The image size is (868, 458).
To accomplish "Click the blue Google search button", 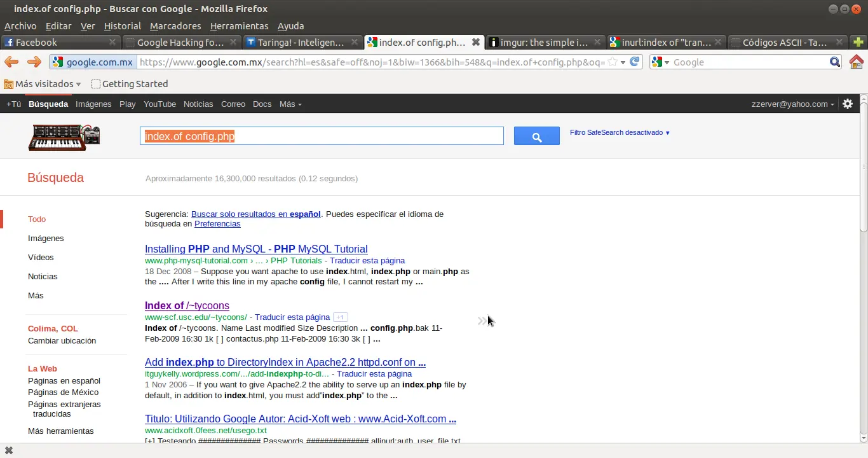I will (x=537, y=136).
